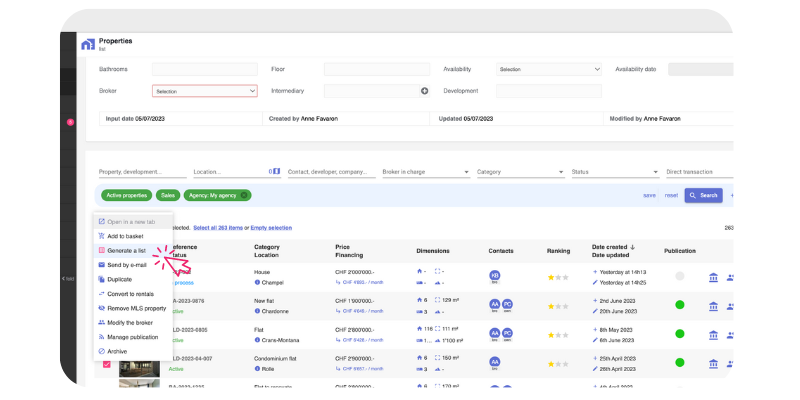
Task: Sort by Date created column header
Action: [x=613, y=247]
